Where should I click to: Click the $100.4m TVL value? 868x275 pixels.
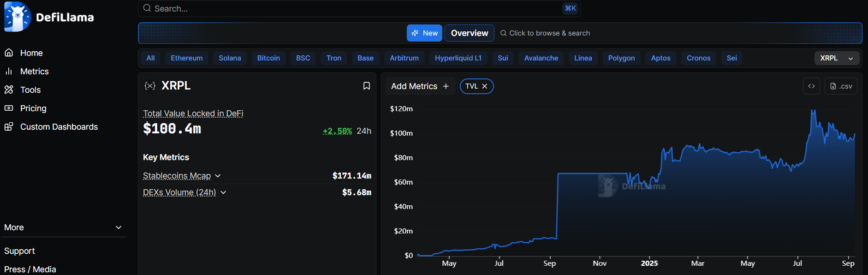172,128
